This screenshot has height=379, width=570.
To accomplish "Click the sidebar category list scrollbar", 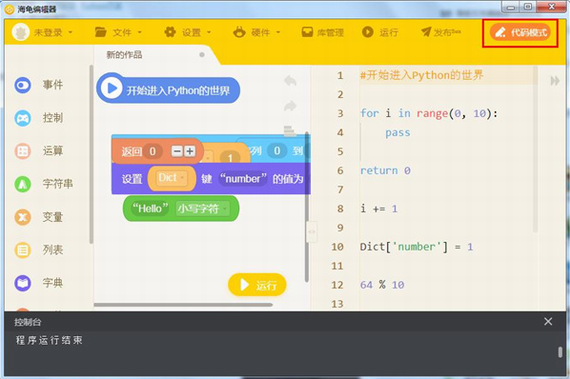I will (91, 154).
